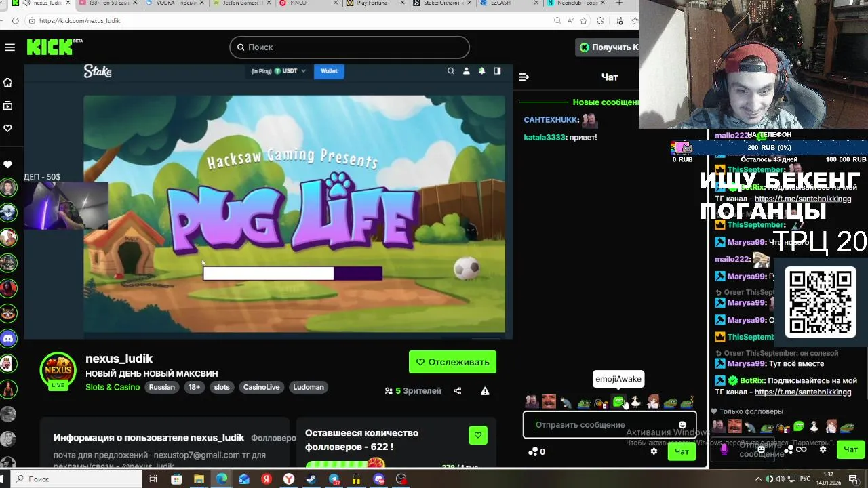Open Discord icon in Kick sidebar
Viewport: 868px width, 488px height.
[8, 338]
